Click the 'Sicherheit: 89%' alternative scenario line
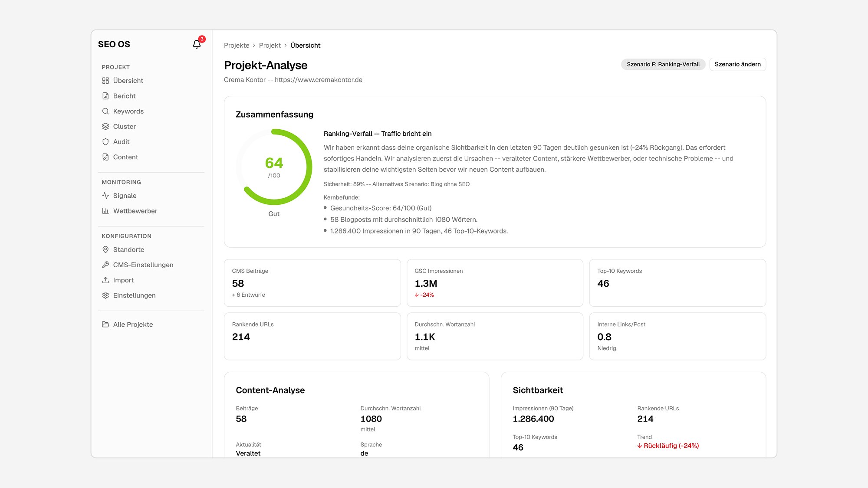 point(397,184)
